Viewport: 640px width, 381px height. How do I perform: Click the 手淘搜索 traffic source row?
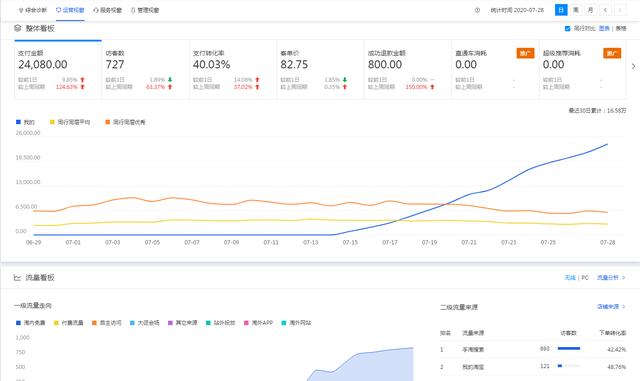coord(533,350)
